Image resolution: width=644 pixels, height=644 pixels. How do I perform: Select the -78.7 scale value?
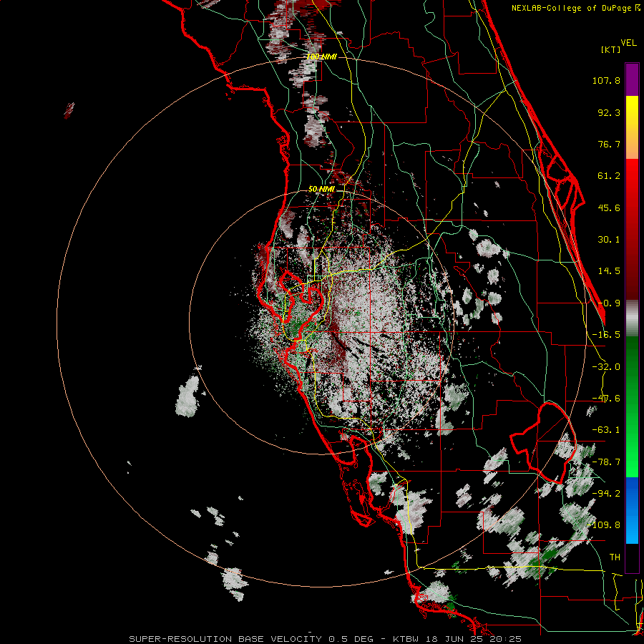point(606,462)
